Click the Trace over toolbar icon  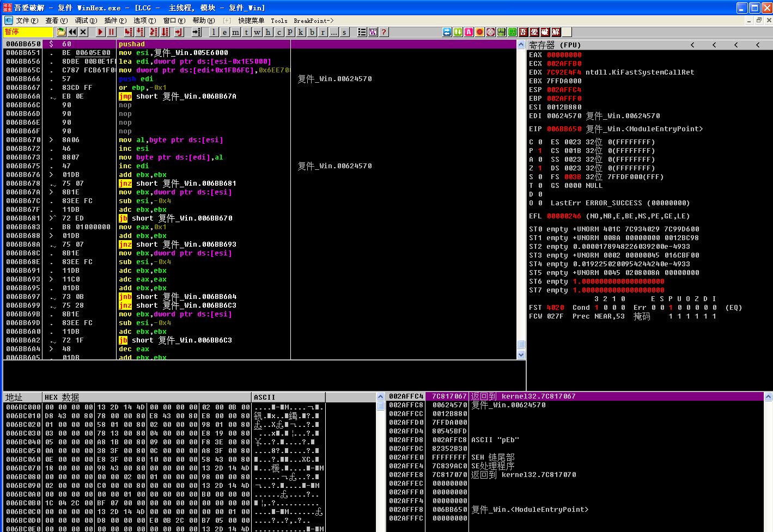[x=165, y=32]
